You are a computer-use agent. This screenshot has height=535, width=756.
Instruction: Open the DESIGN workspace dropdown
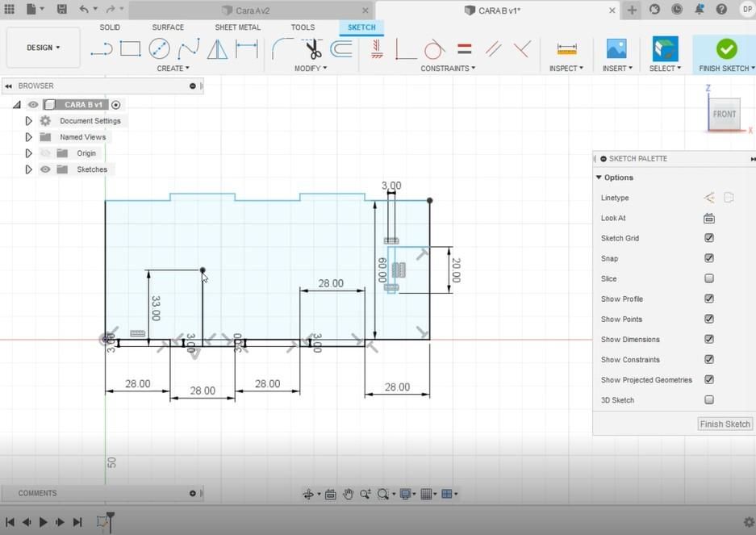coord(44,48)
